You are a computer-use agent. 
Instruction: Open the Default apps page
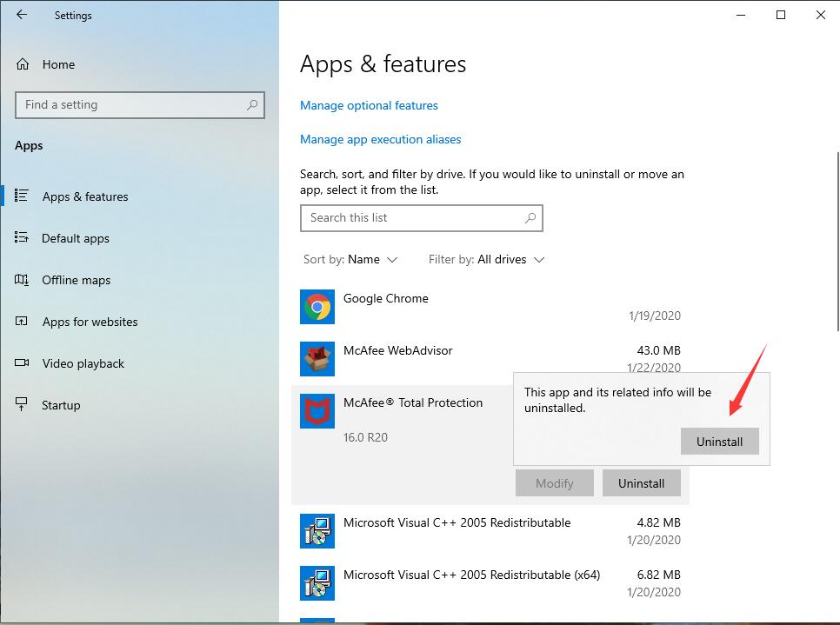76,238
